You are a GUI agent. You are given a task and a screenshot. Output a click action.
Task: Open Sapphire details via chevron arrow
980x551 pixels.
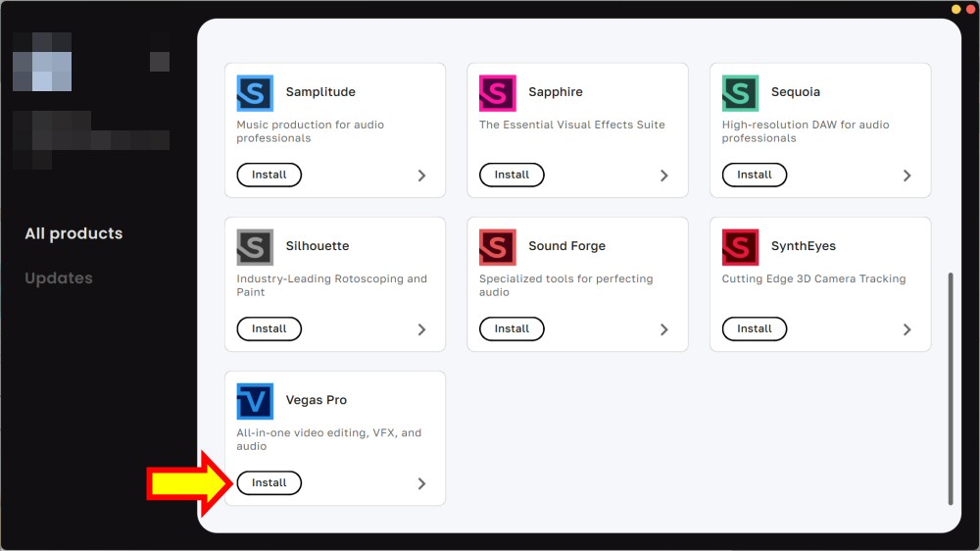tap(663, 175)
